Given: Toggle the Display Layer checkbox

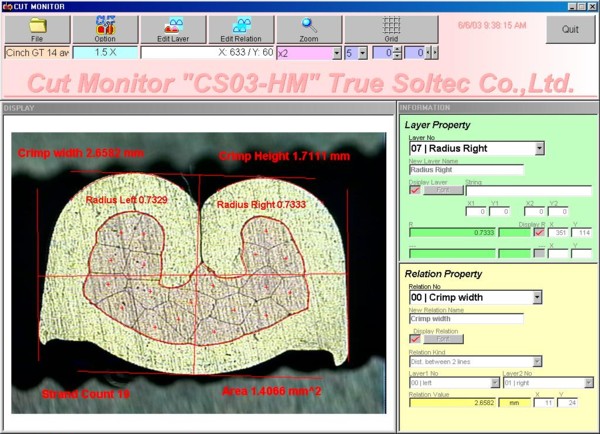Looking at the screenshot, I should 415,190.
